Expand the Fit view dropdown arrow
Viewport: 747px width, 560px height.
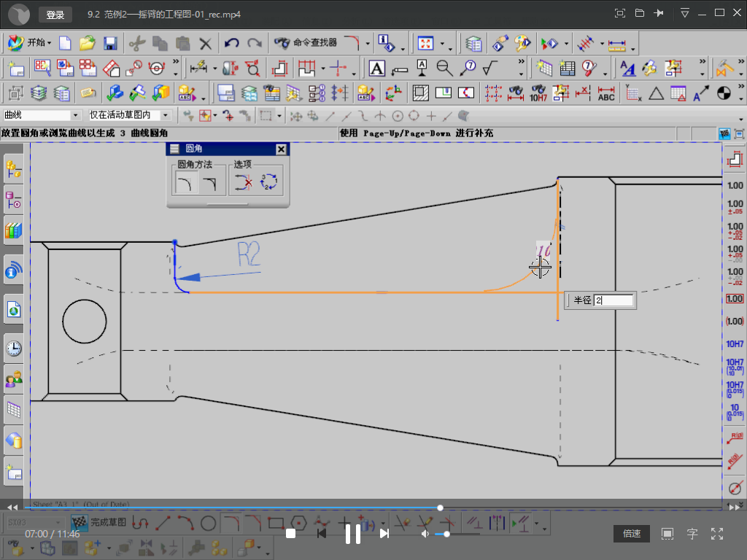coord(443,44)
